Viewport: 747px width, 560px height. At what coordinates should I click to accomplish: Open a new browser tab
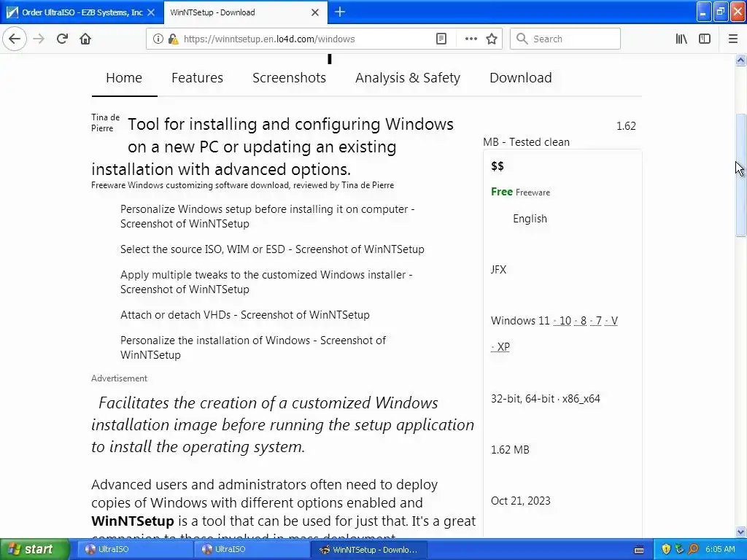340,12
